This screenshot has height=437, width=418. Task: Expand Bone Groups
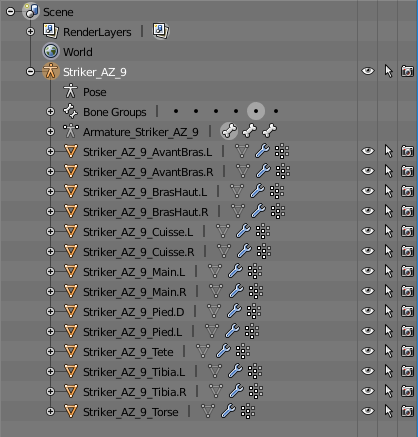coord(50,112)
